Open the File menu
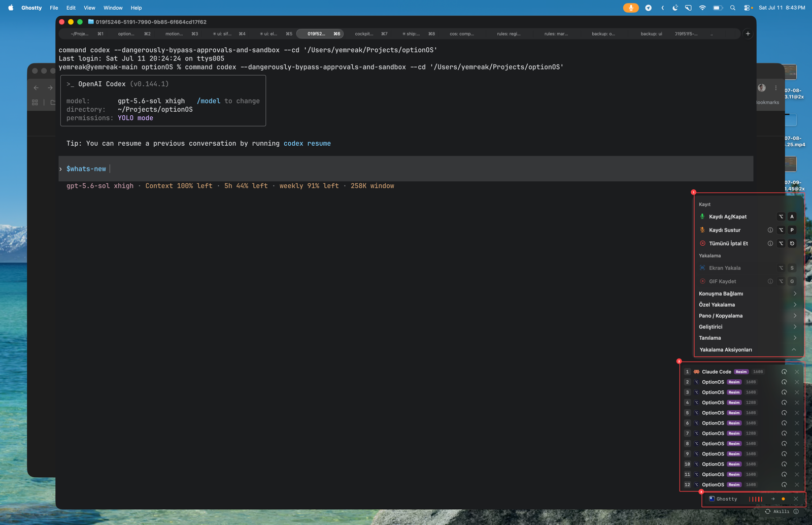 click(54, 8)
